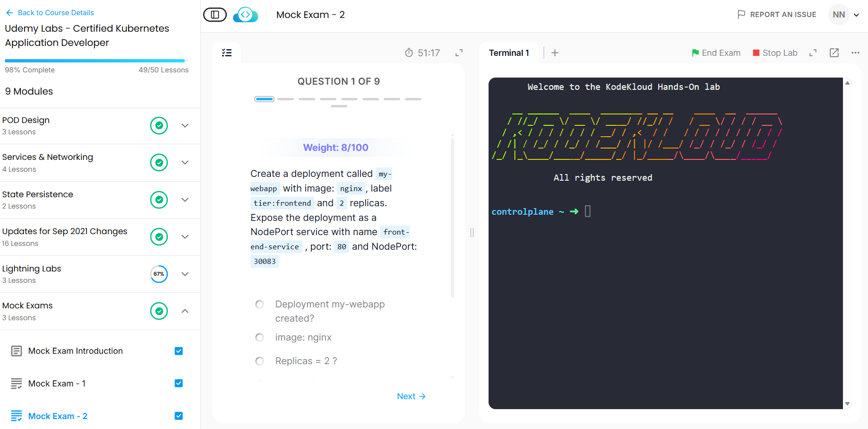This screenshot has height=429, width=868.
Task: Click the KodeKloud cloud logo
Action: 246,15
